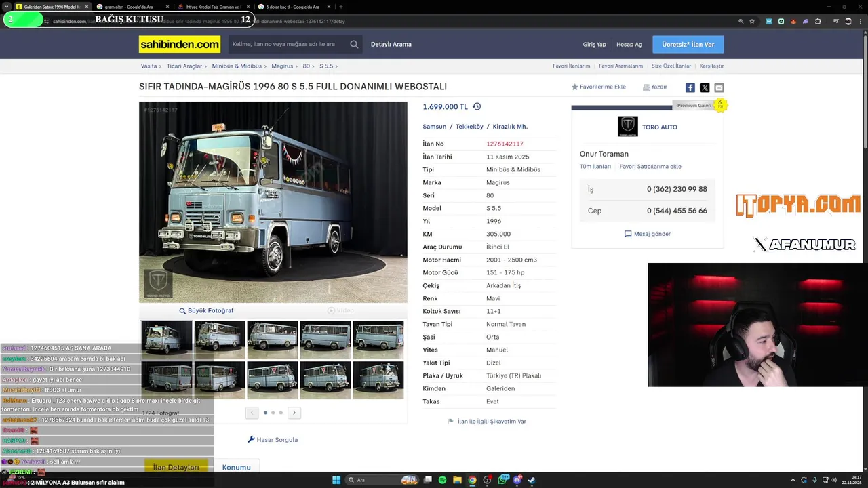Image resolution: width=868 pixels, height=488 pixels.
Task: Close the Galeriden Satılık 1996 tab
Action: coord(86,7)
